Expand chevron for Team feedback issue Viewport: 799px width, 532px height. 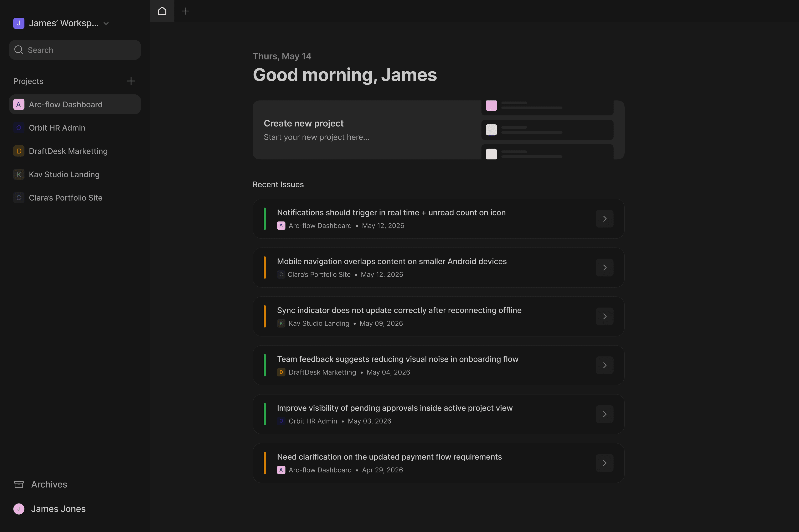[604, 365]
